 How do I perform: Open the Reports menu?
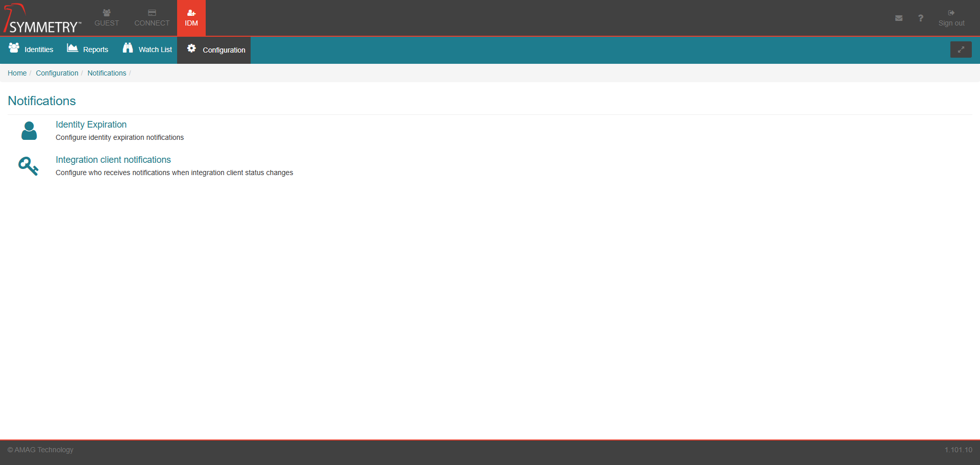[88, 50]
